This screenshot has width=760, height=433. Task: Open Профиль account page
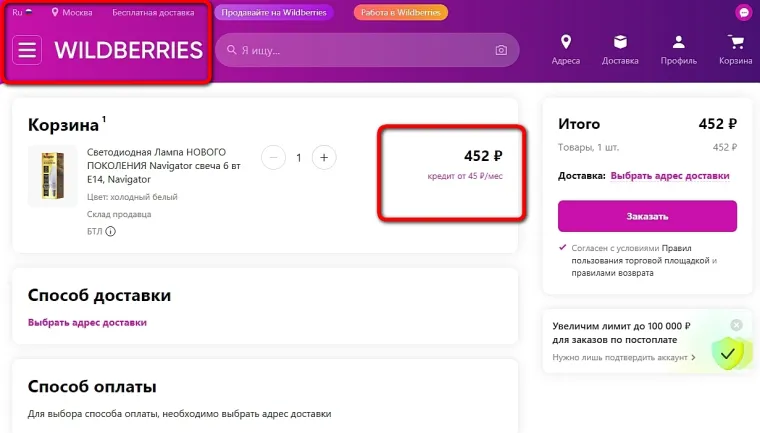click(678, 49)
